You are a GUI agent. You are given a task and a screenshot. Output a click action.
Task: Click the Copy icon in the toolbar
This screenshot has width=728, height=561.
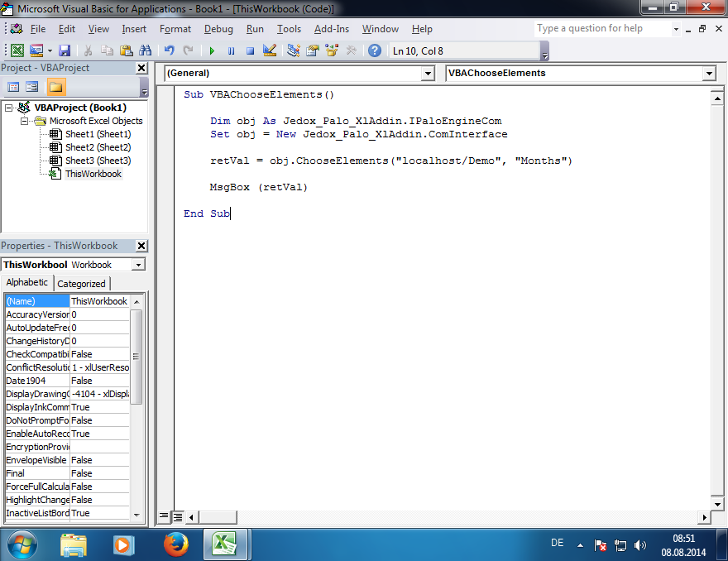point(107,50)
